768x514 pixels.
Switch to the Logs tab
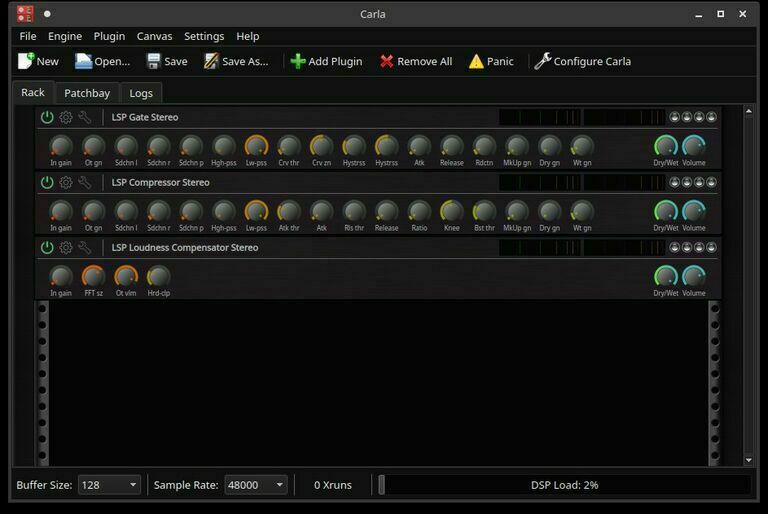coord(141,93)
